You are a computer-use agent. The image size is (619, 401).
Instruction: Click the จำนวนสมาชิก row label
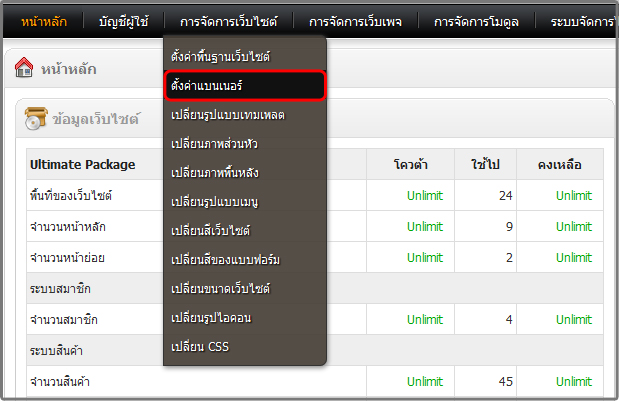(64, 319)
